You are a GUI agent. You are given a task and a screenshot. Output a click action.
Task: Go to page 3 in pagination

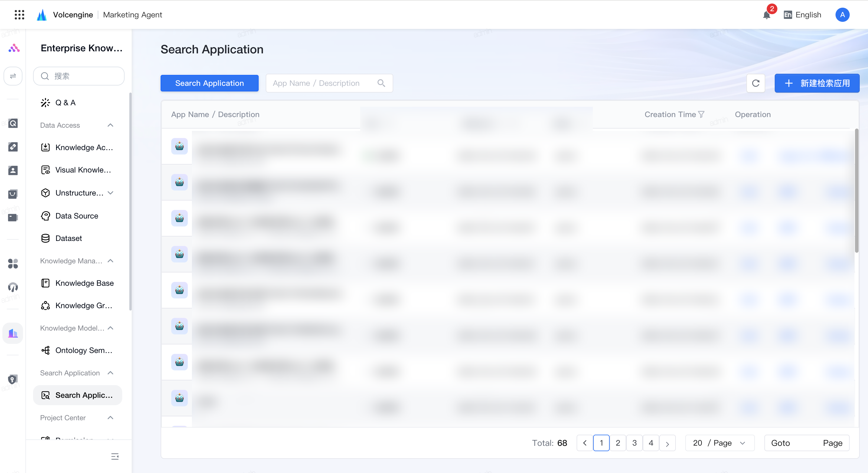(x=634, y=443)
